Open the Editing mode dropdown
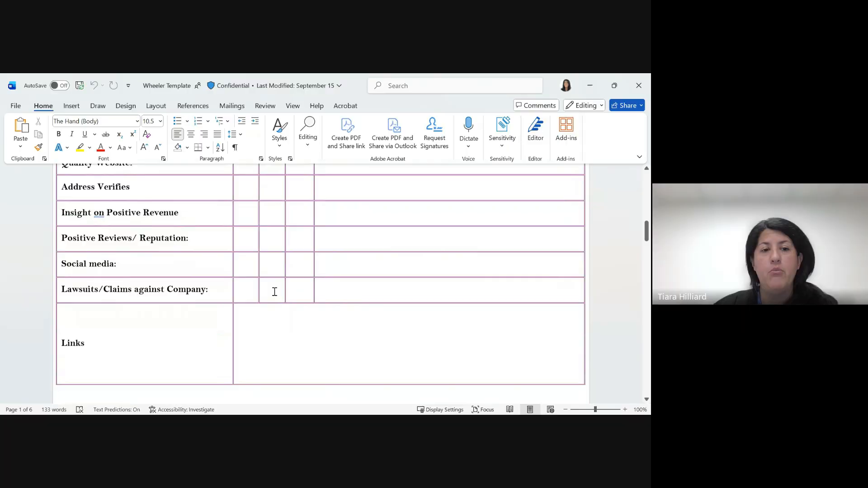 [x=584, y=105]
